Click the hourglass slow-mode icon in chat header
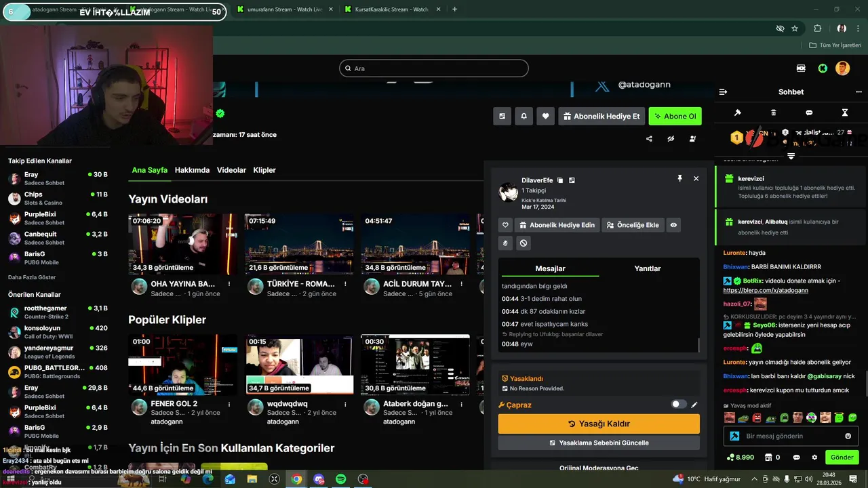This screenshot has height=488, width=868. (x=845, y=113)
